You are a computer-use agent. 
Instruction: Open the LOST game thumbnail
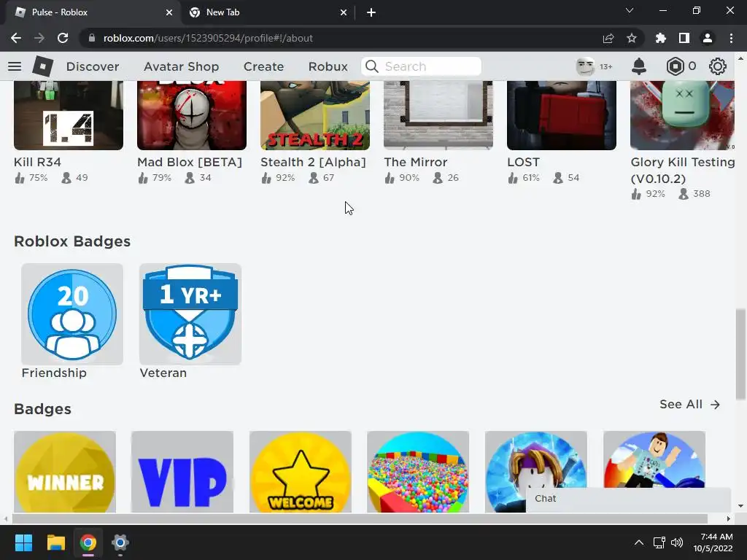(x=562, y=115)
